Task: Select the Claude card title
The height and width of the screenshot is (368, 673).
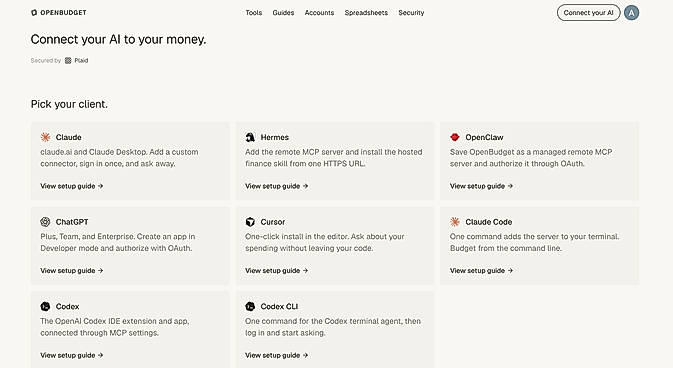Action: click(69, 137)
